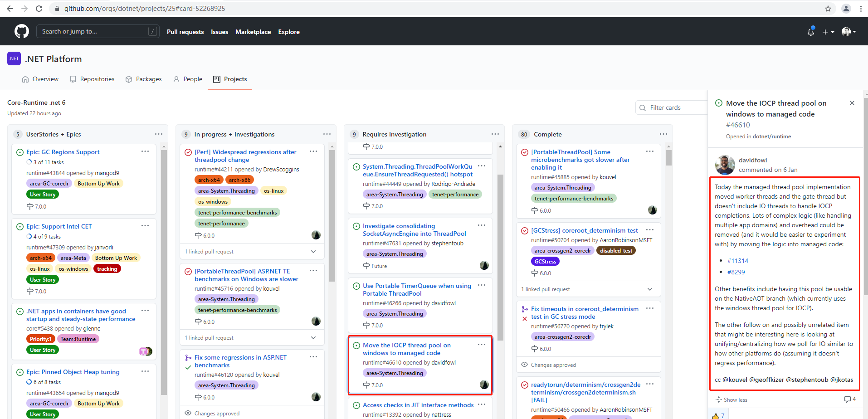Image resolution: width=868 pixels, height=419 pixels.
Task: Expand linked pull request under GCStress card
Action: tap(650, 289)
